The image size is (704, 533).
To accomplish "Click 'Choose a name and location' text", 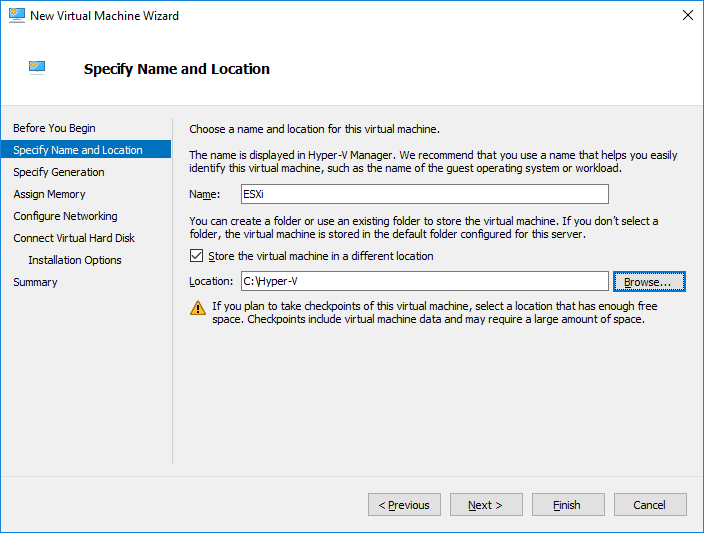I will pos(314,129).
